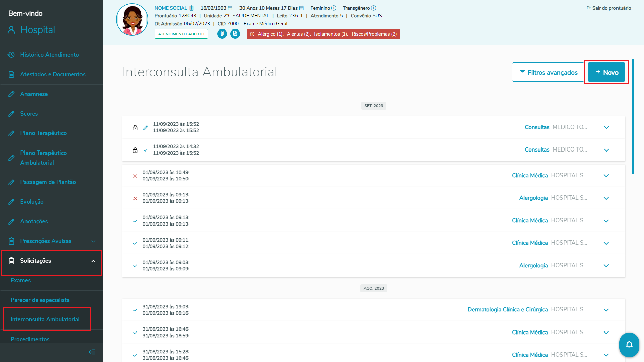
Task: Click the vertical scrollbar on the right
Action: coord(633,117)
